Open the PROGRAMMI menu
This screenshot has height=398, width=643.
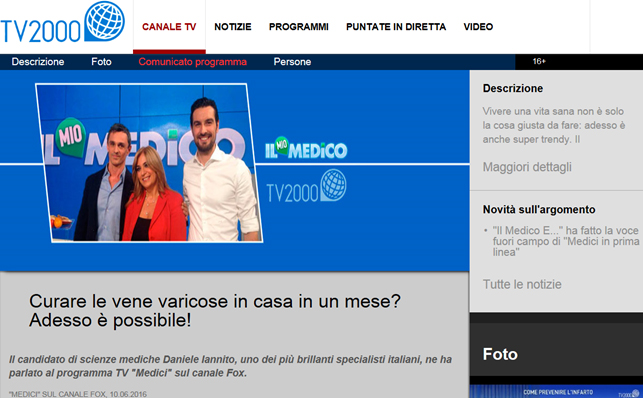(299, 27)
